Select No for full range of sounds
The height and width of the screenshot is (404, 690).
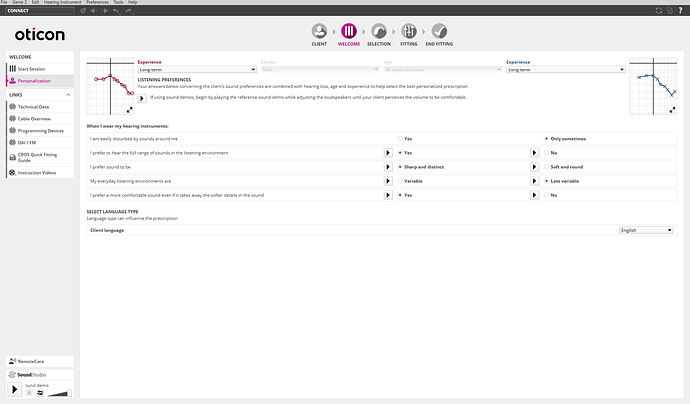click(x=547, y=153)
